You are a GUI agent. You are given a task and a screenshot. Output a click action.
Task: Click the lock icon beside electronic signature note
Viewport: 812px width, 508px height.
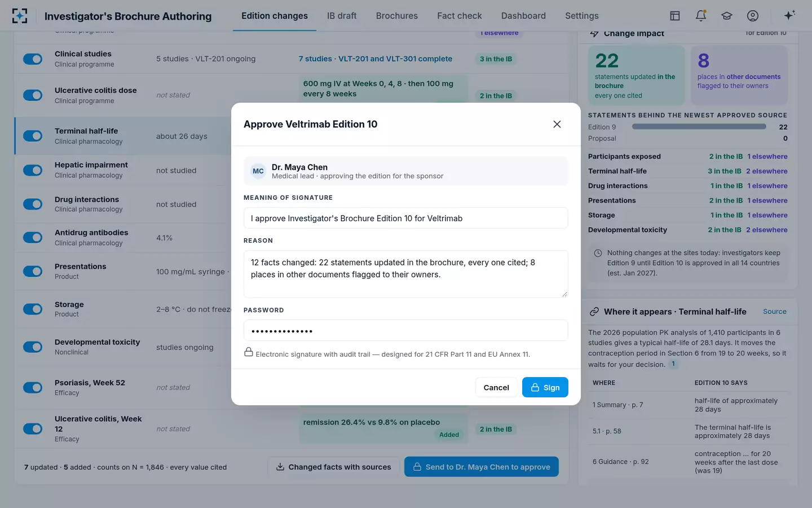tap(248, 352)
